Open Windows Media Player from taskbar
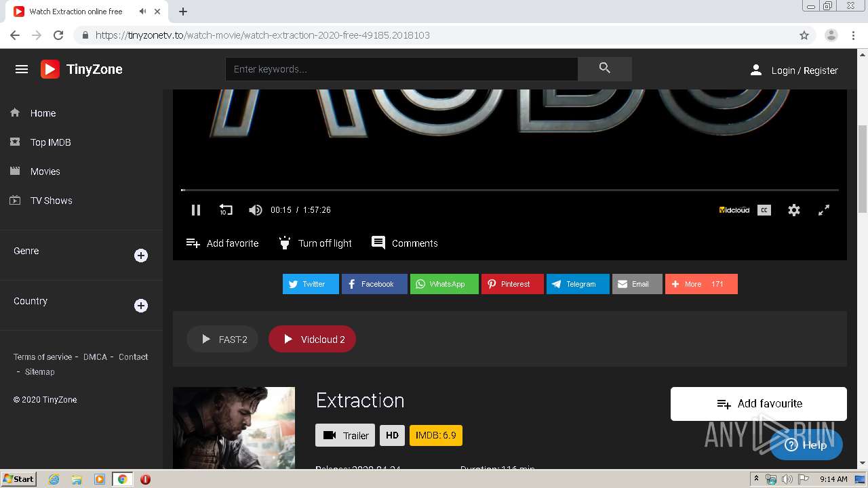868x488 pixels. (x=100, y=479)
